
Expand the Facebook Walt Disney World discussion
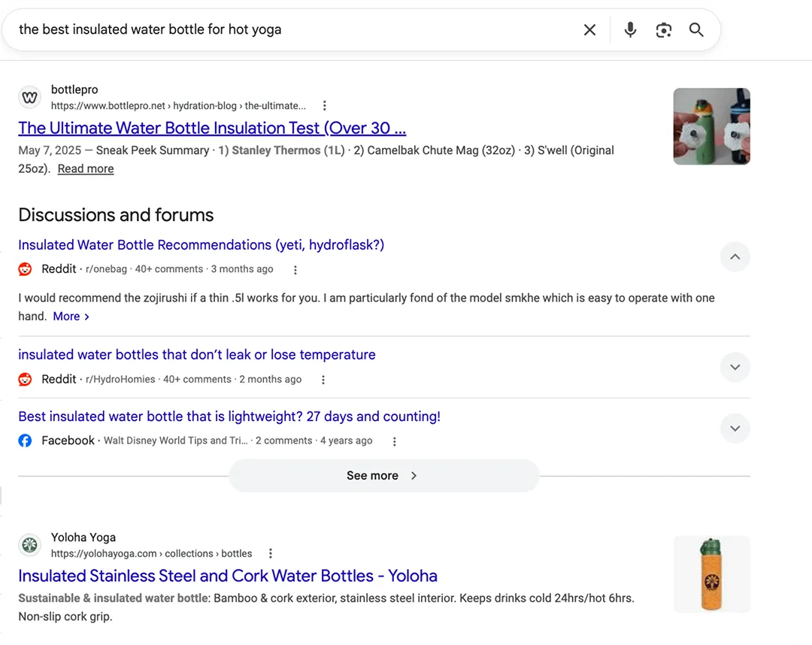tap(735, 428)
